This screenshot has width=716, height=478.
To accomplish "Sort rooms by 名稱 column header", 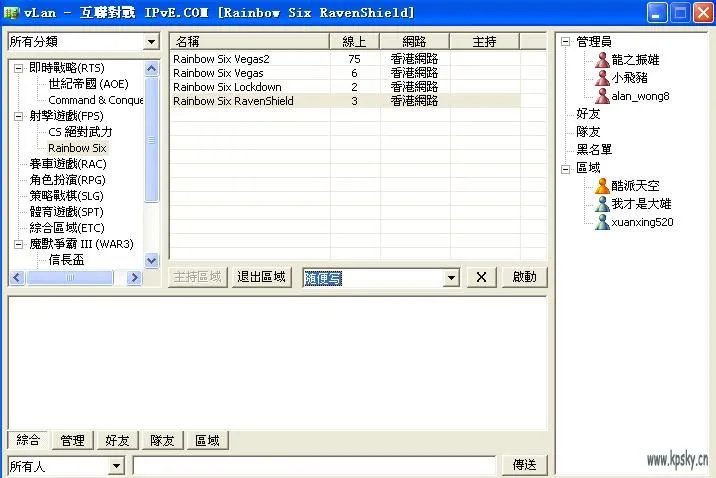I will click(x=250, y=42).
